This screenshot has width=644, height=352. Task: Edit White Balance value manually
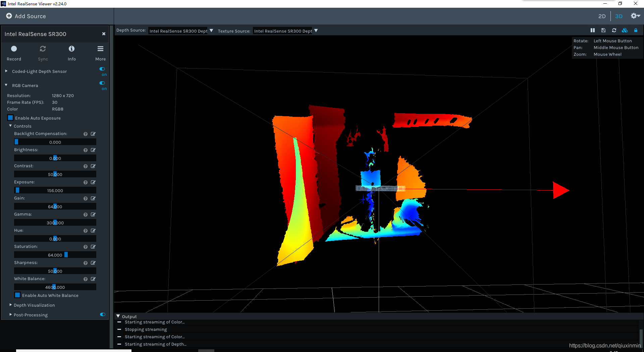93,279
